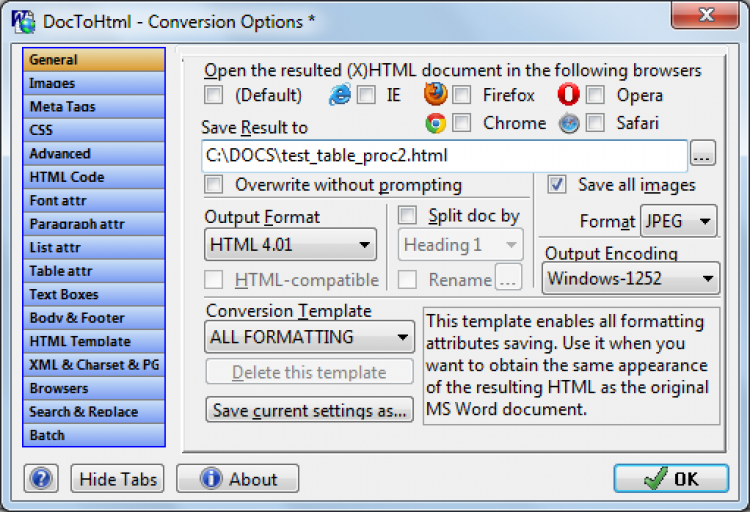
Task: Click the Opera browser icon
Action: click(569, 95)
